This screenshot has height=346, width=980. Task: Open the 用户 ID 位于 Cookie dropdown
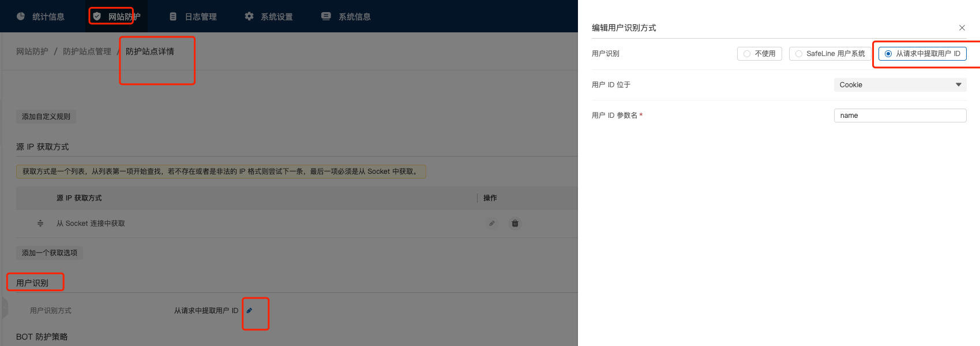(900, 85)
